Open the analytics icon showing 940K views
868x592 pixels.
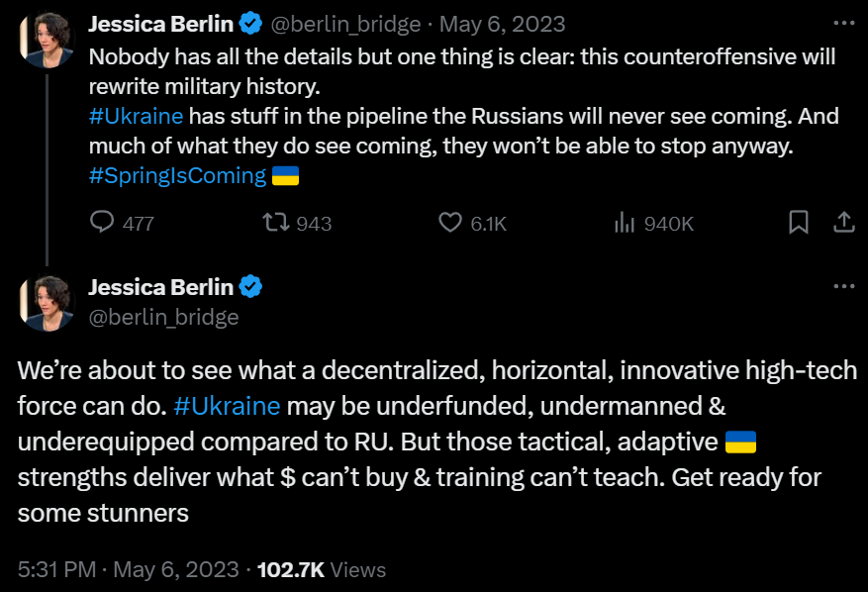pyautogui.click(x=625, y=223)
